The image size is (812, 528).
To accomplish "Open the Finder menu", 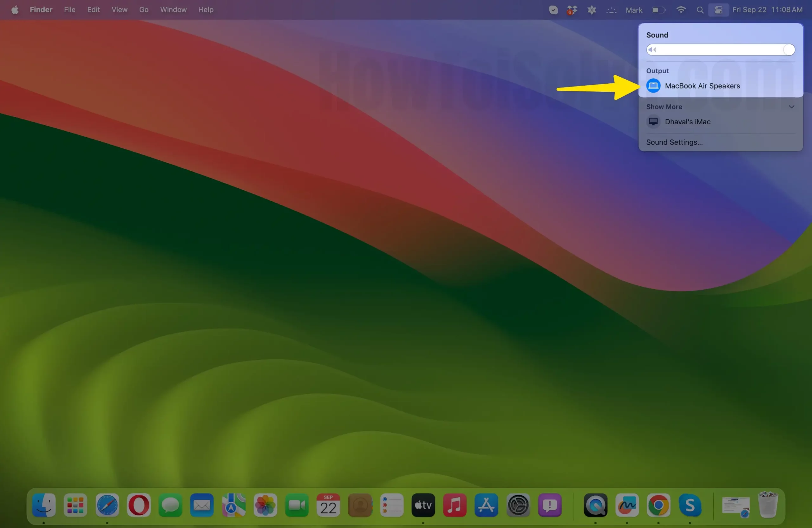I will (41, 10).
